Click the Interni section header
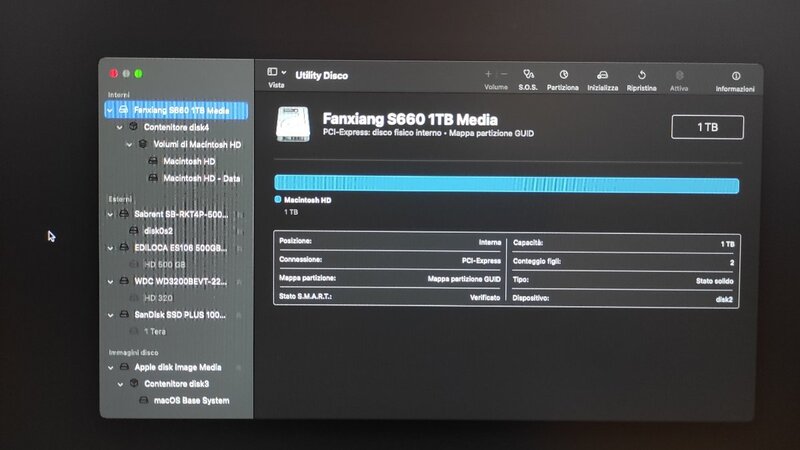Screen dimensions: 800x450 [x=119, y=95]
